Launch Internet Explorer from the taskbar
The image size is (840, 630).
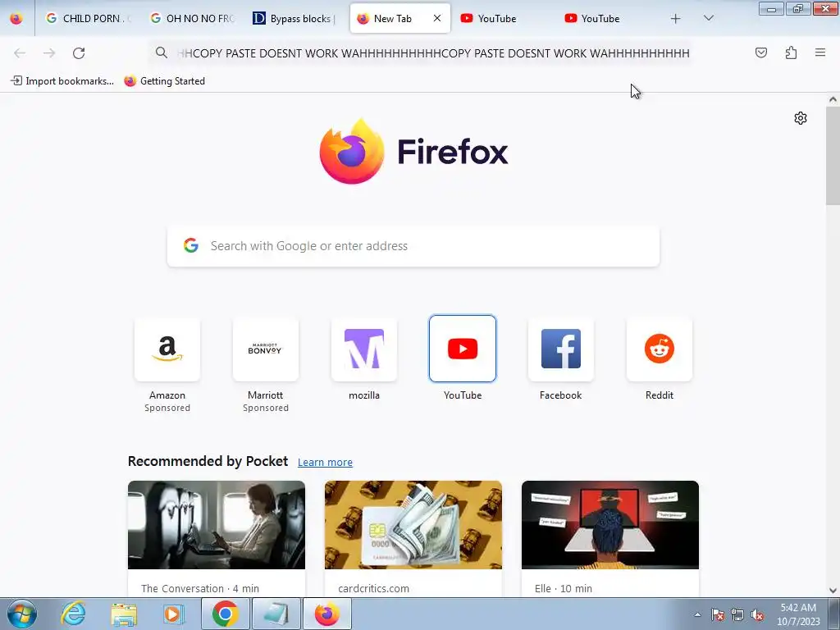click(x=73, y=614)
